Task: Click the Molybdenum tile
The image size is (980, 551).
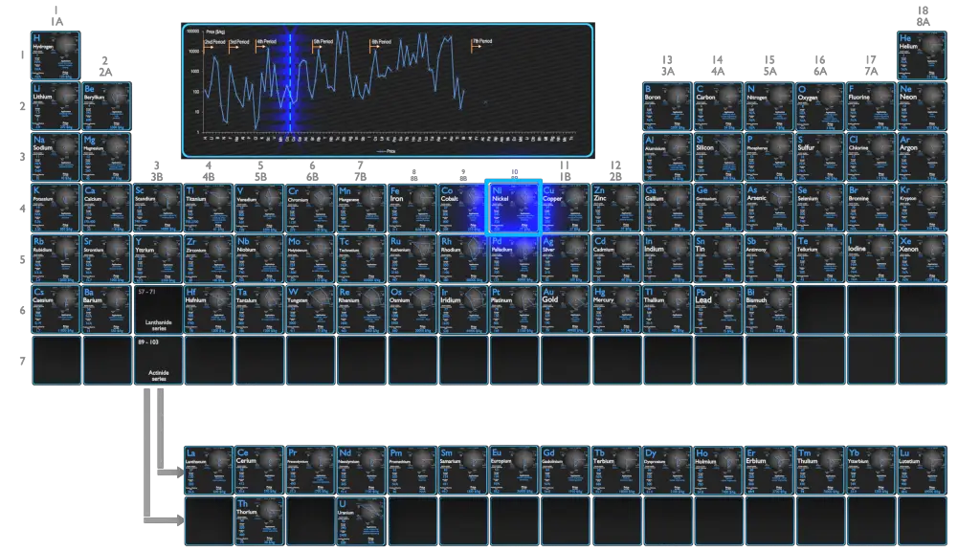Action: click(x=311, y=258)
